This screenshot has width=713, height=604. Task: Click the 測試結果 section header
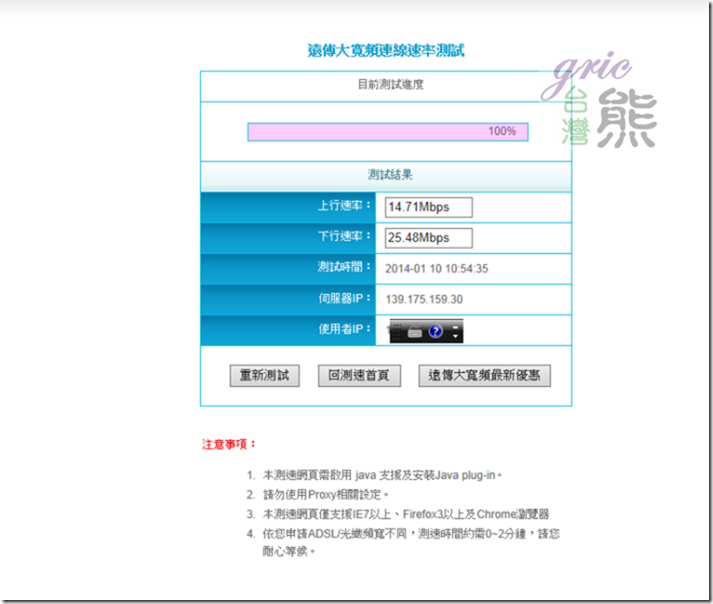[390, 175]
